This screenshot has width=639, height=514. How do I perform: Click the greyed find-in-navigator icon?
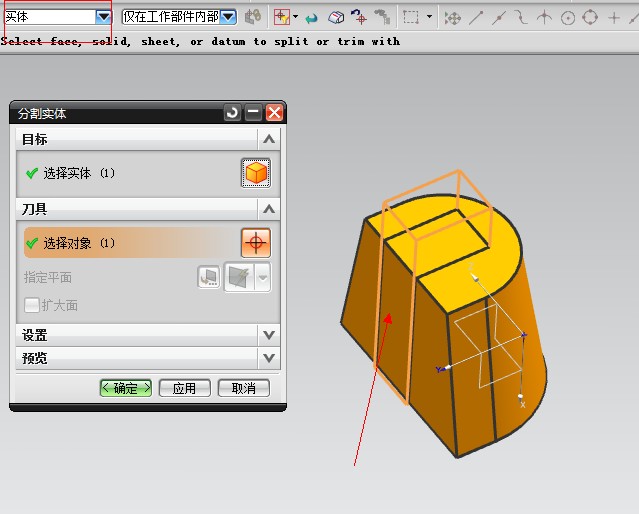click(382, 17)
